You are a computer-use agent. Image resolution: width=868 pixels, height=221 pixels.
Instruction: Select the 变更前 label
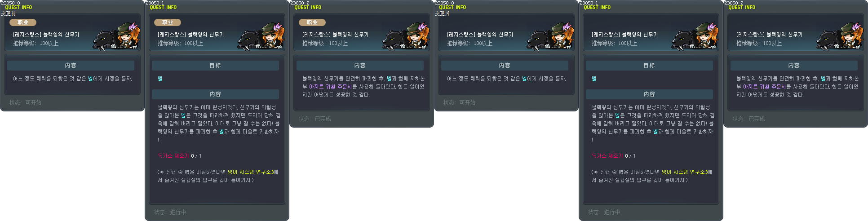[8, 13]
